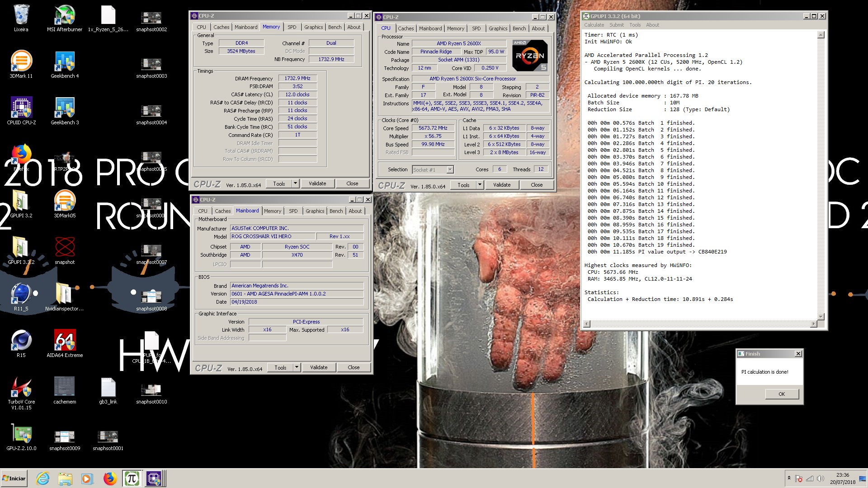
Task: Open AIDA64 Extreme shortcut
Action: pos(65,344)
